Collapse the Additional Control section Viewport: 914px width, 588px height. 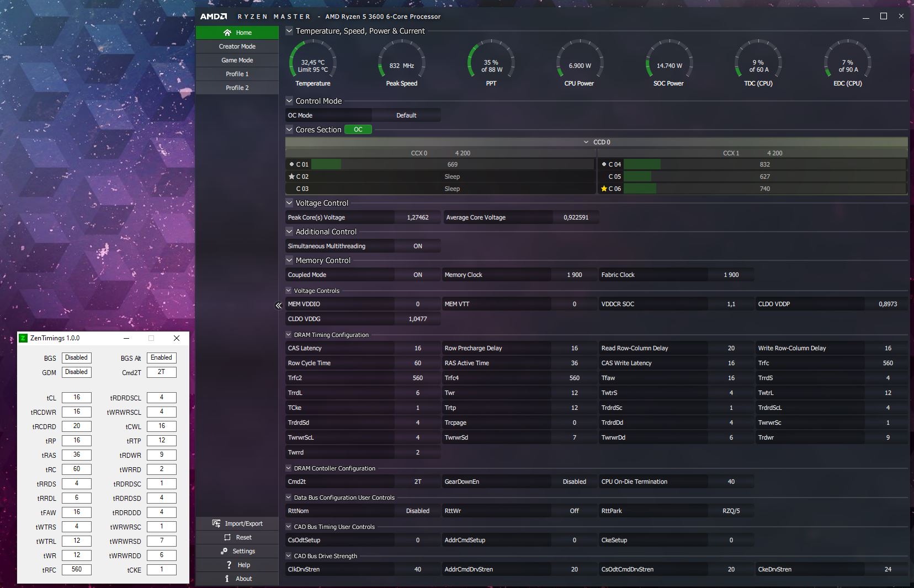coord(289,232)
